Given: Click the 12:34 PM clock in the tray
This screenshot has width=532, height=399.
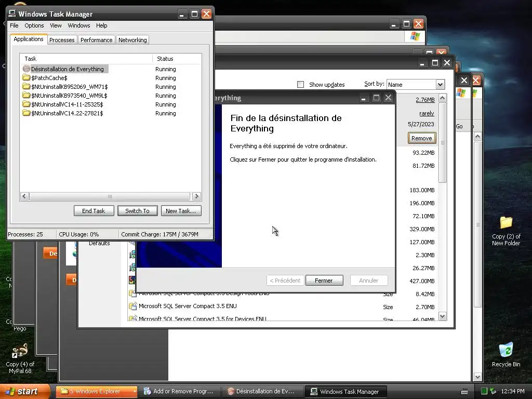Looking at the screenshot, I should (x=512, y=391).
